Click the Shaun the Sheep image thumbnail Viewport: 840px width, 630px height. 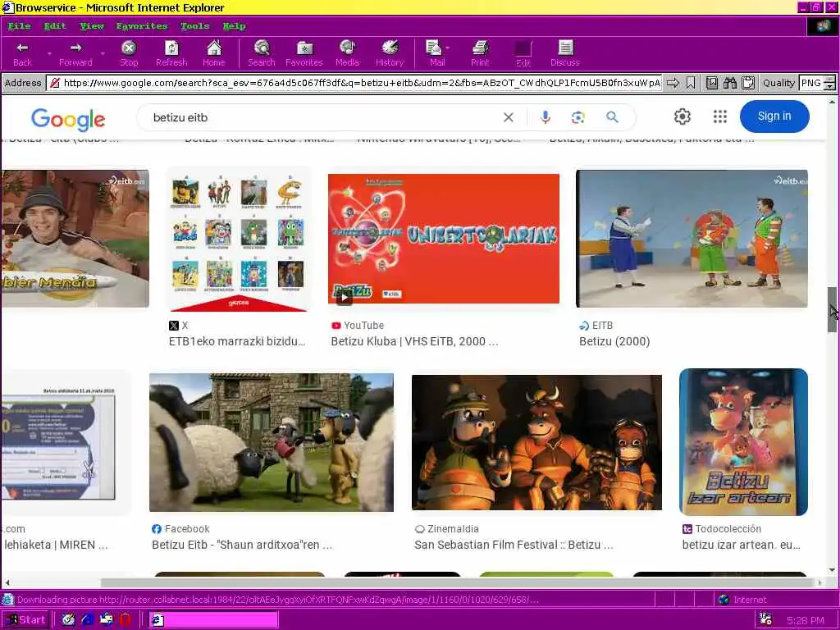coord(271,442)
